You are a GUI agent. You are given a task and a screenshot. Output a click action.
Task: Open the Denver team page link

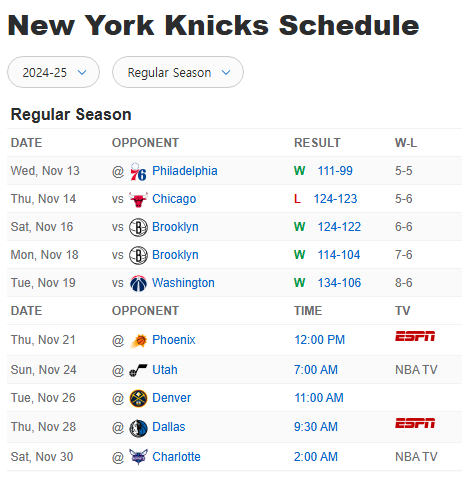point(171,398)
